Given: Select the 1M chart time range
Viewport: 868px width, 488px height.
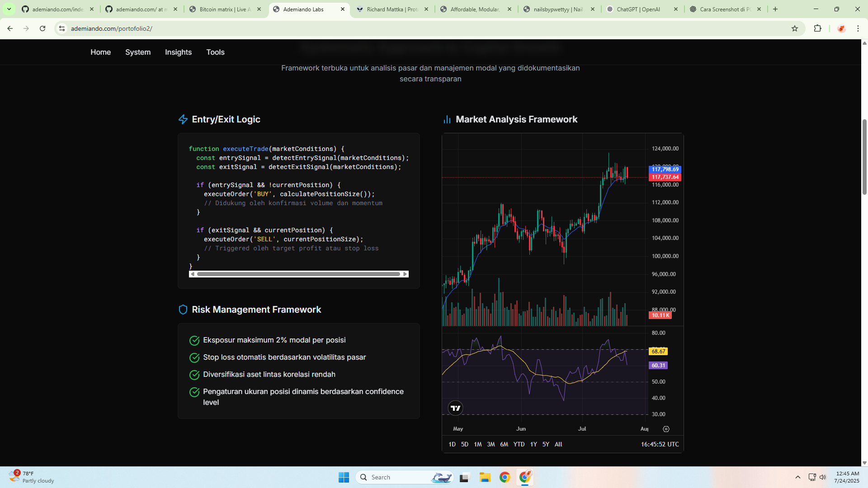Looking at the screenshot, I should point(477,444).
